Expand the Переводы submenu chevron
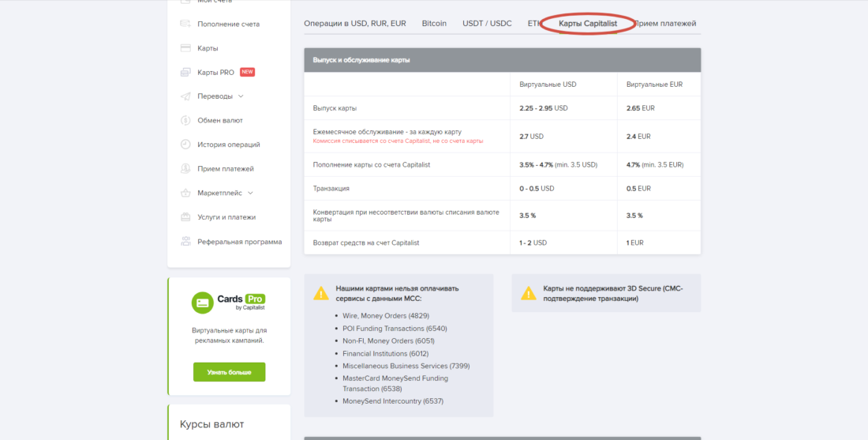Screen dimensions: 868x440 pyautogui.click(x=240, y=96)
